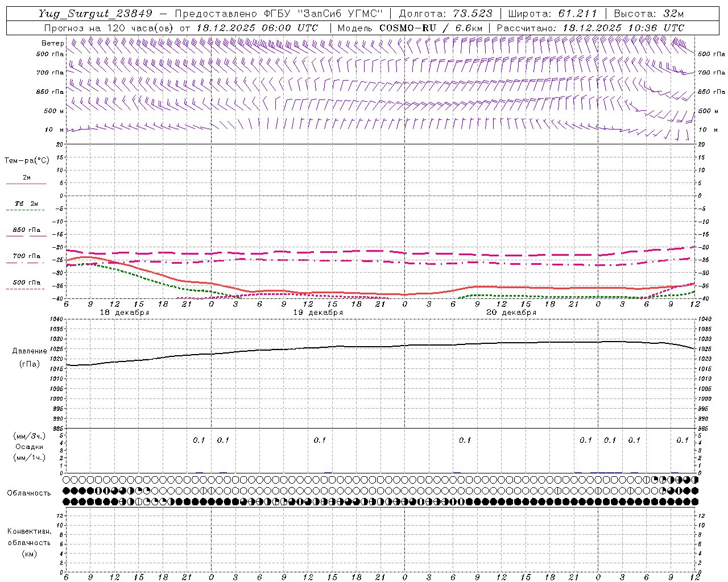
Task: Select the Осадки precipitation label
Action: pyautogui.click(x=30, y=447)
